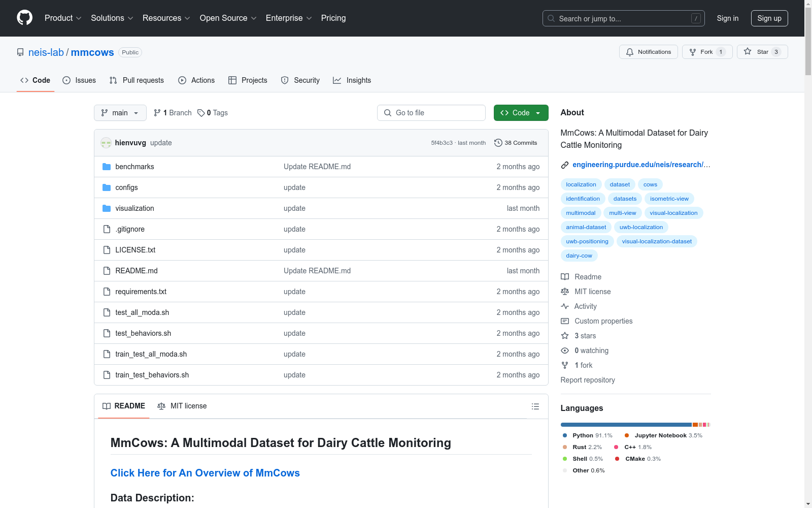This screenshot has width=812, height=508.
Task: Expand the Enterprise menu
Action: point(289,18)
